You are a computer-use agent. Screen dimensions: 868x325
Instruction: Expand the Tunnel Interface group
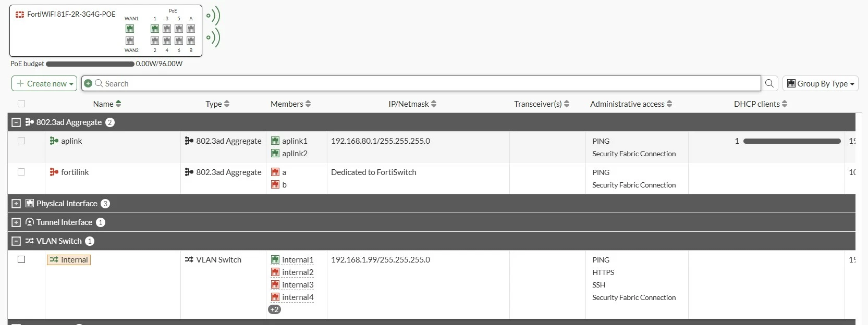click(x=16, y=222)
